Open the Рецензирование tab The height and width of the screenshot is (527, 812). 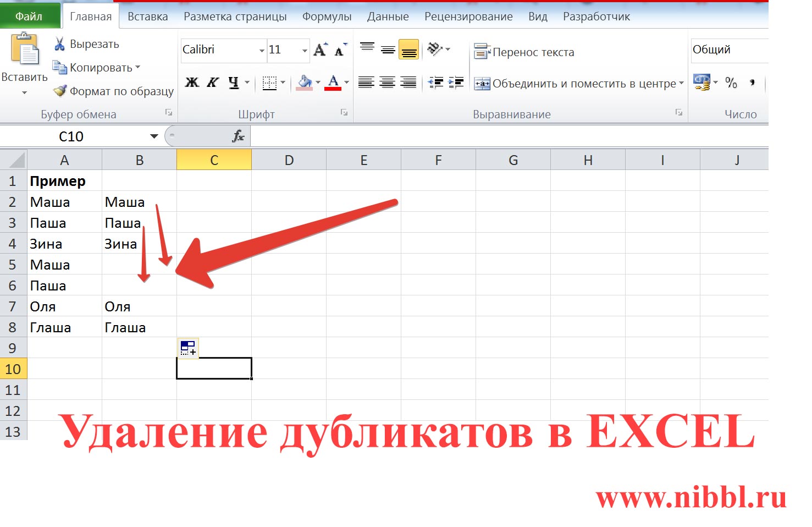click(468, 17)
